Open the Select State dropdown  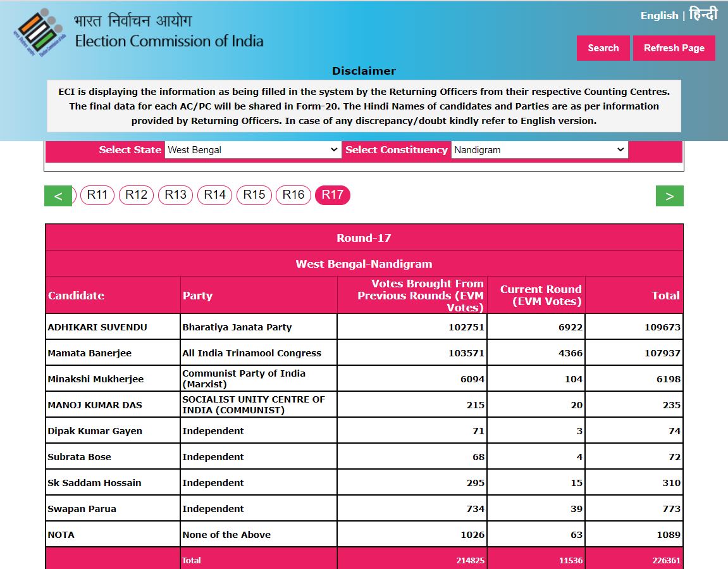coord(252,150)
